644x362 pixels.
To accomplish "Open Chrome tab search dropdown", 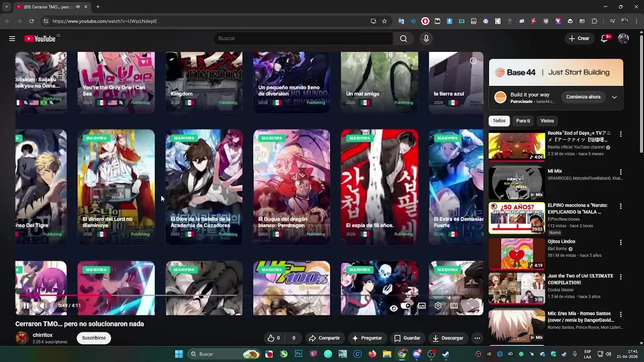I will pyautogui.click(x=7, y=7).
